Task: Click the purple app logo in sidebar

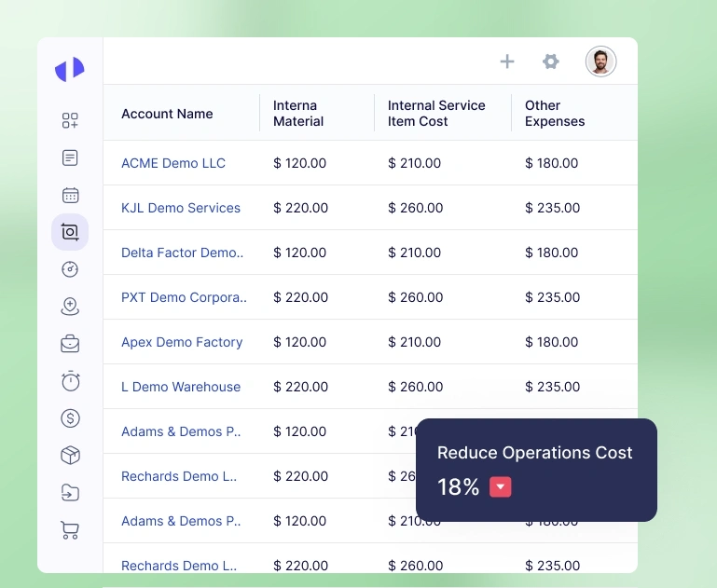Action: tap(70, 70)
